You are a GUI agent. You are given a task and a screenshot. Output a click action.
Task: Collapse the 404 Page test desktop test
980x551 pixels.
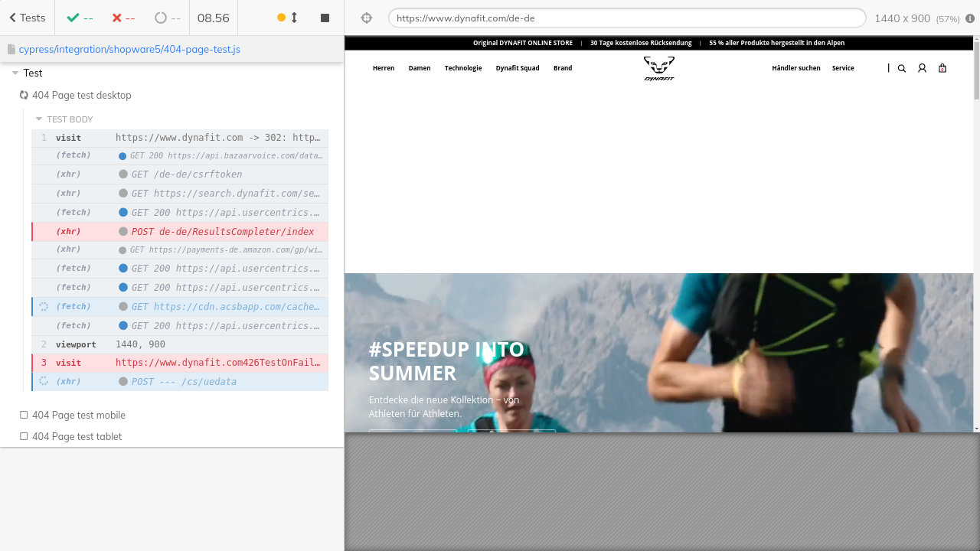tap(81, 96)
